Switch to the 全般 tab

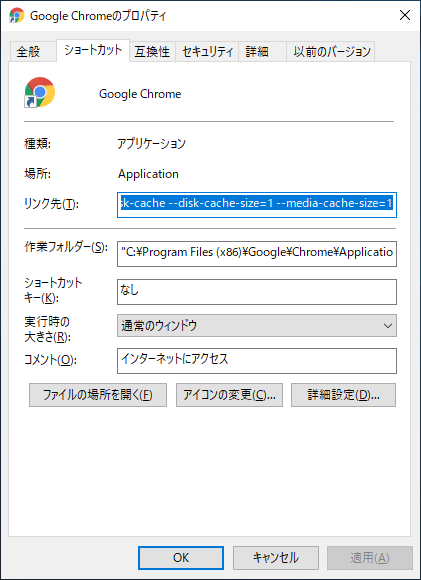tap(28, 51)
